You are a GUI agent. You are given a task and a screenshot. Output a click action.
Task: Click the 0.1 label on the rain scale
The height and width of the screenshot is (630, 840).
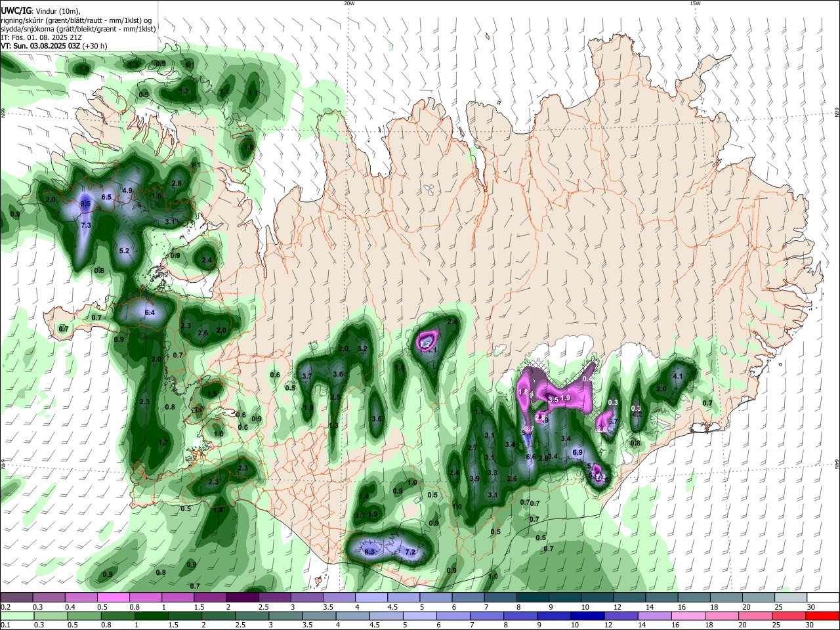pos(5,625)
